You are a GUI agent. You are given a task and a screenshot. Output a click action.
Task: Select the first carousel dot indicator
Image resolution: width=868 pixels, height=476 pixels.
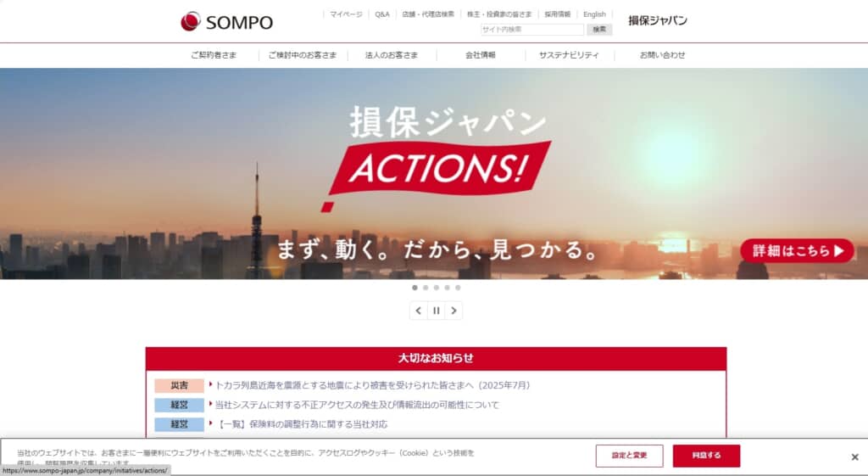[x=415, y=288]
